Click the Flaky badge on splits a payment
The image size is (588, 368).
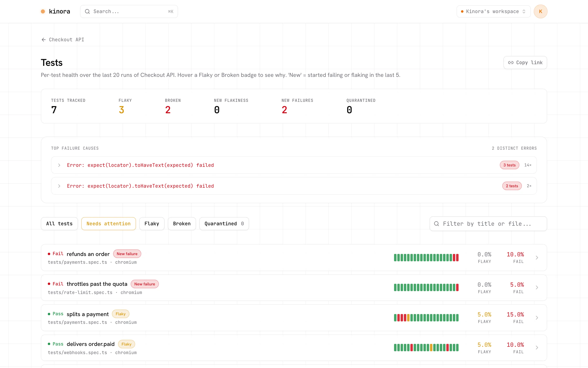coord(120,314)
